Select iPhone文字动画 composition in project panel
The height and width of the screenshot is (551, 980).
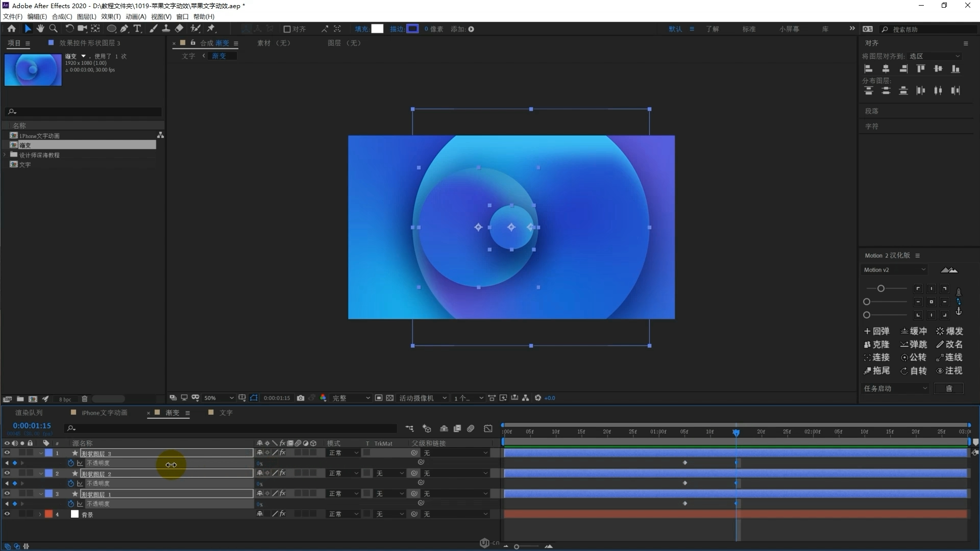click(x=39, y=136)
